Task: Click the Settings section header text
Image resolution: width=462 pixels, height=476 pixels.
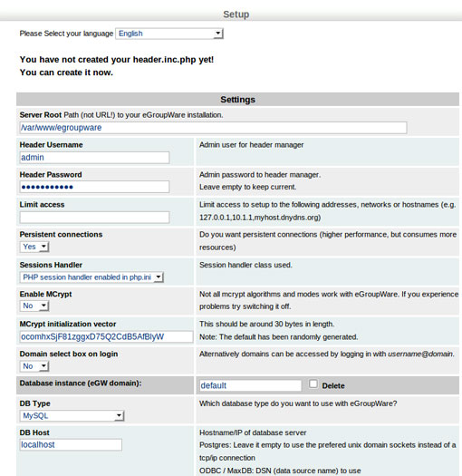Action: pos(238,100)
